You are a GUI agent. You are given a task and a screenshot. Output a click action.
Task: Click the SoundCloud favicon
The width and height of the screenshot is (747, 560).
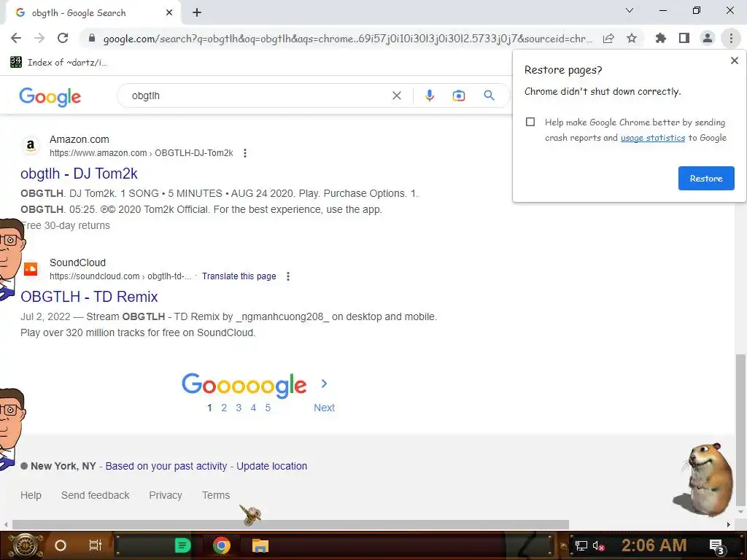tap(31, 269)
